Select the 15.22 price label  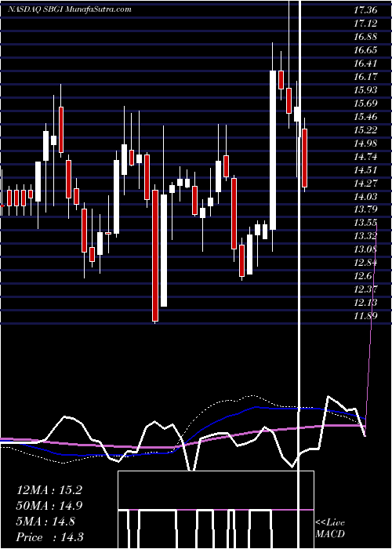point(365,129)
